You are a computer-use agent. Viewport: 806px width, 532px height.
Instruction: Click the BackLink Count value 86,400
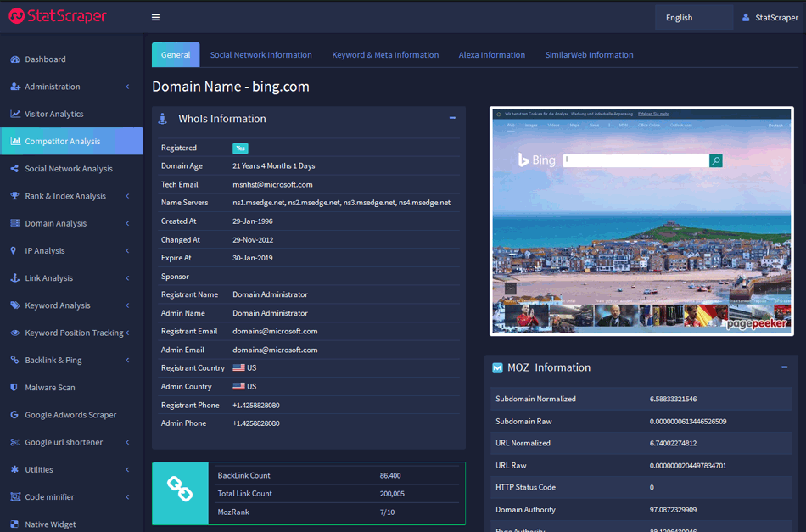pos(390,475)
